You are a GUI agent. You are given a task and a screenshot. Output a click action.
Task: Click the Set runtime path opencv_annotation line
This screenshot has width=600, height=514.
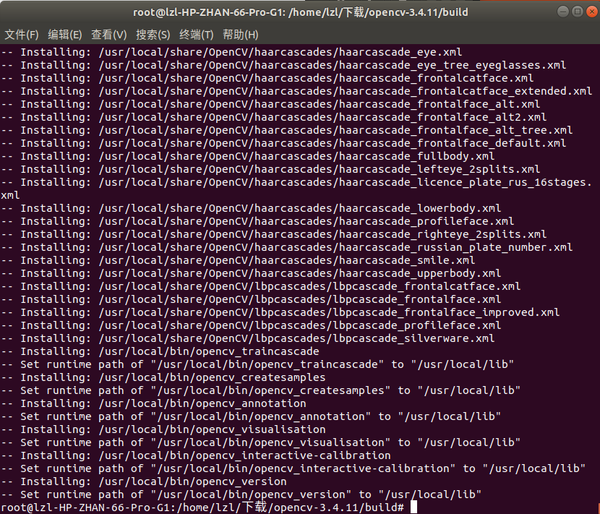click(x=251, y=416)
